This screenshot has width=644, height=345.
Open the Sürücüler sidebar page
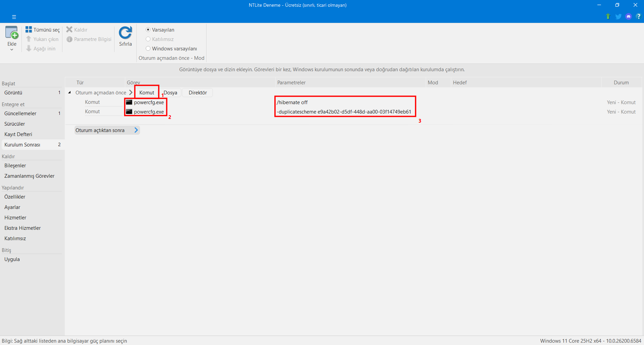tap(32, 124)
